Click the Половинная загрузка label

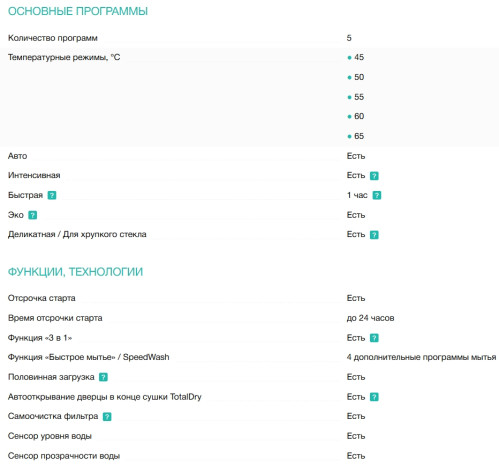pos(51,377)
